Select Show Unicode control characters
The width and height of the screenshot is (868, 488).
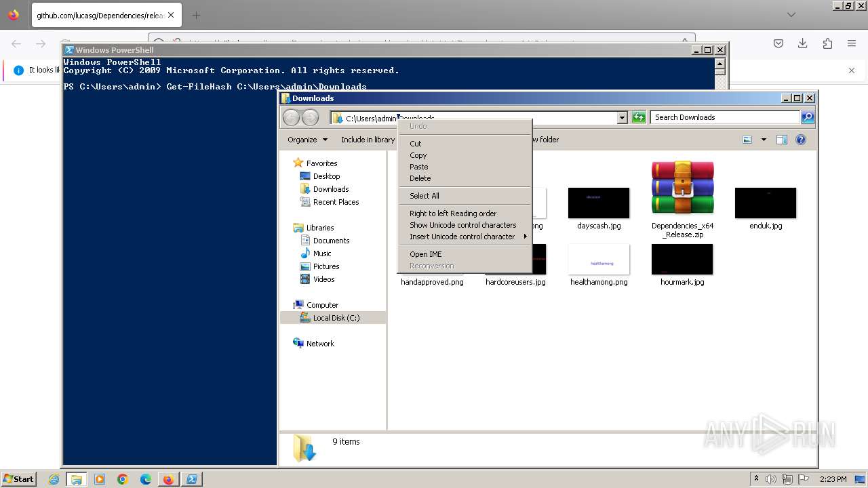(465, 225)
